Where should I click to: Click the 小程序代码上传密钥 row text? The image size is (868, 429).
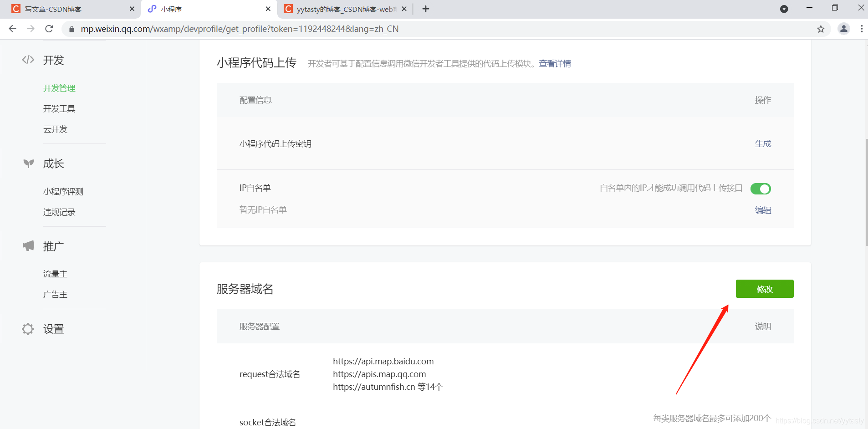tap(276, 143)
